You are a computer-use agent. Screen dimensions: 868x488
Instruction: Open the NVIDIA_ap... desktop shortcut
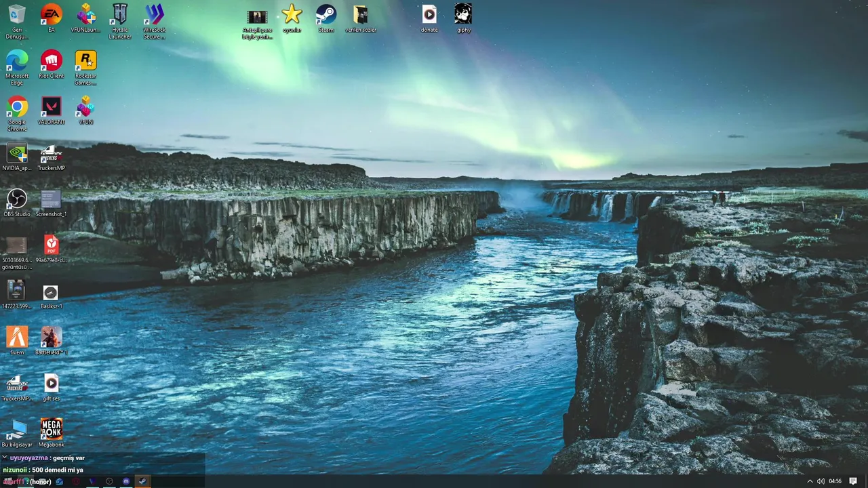tap(17, 157)
